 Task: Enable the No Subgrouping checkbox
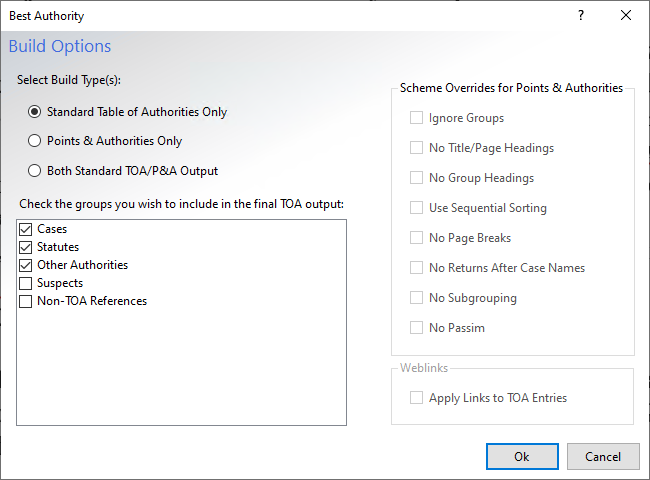(416, 298)
